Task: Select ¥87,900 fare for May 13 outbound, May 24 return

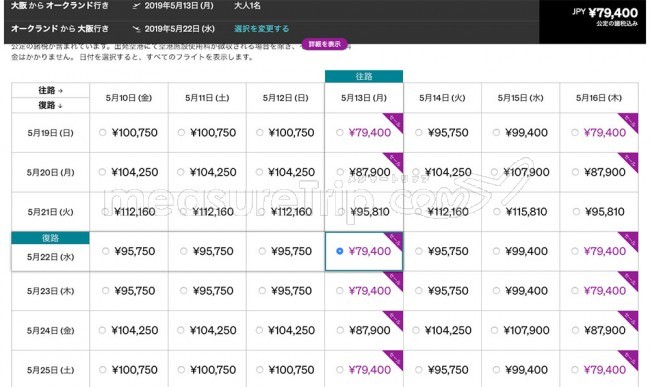Action: pos(364,330)
